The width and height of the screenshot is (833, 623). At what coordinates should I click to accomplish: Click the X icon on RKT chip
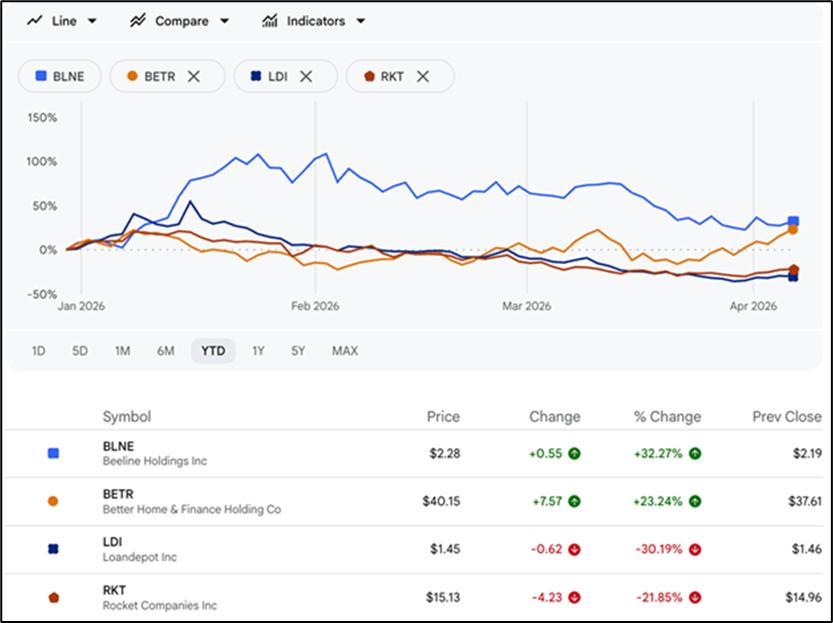[422, 76]
